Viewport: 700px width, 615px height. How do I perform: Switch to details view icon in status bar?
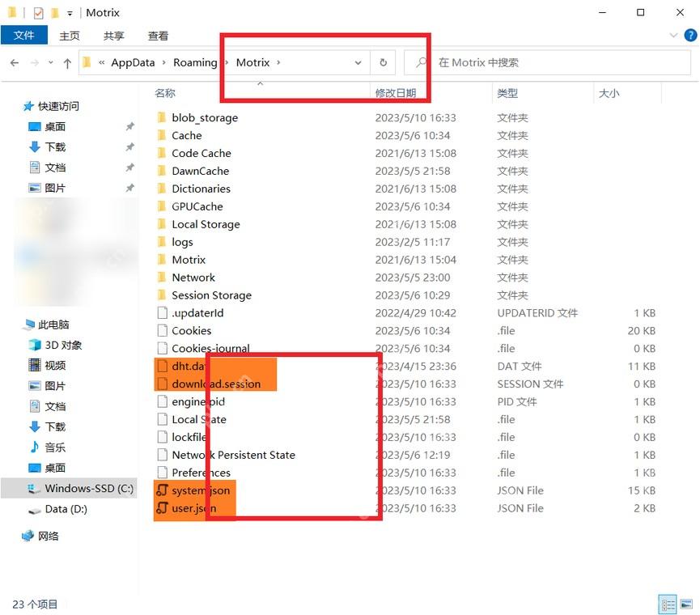668,604
